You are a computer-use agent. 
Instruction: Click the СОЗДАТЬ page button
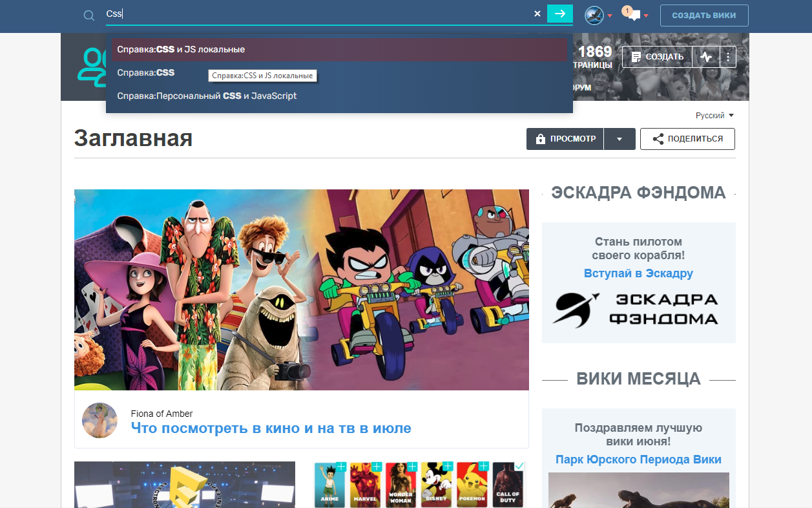[x=657, y=57]
